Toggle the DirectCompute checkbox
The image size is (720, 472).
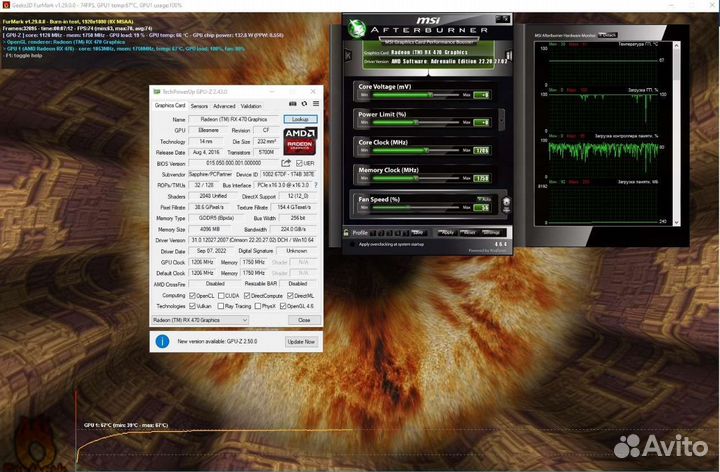[x=247, y=296]
